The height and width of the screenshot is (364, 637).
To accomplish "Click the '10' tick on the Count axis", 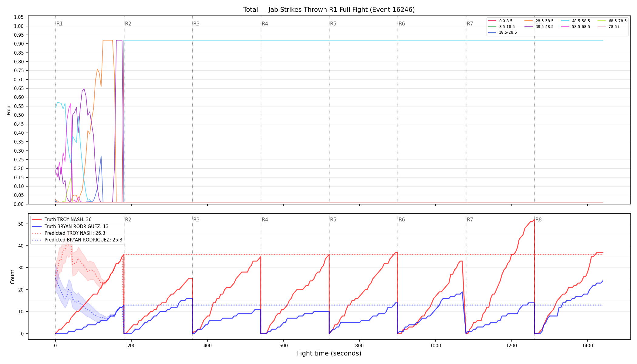I will 21,312.
